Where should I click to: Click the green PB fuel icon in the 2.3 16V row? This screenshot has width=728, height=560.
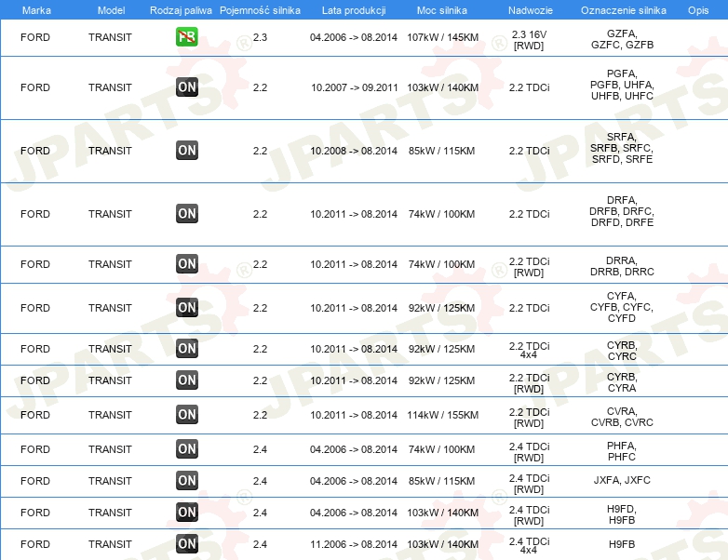(187, 37)
